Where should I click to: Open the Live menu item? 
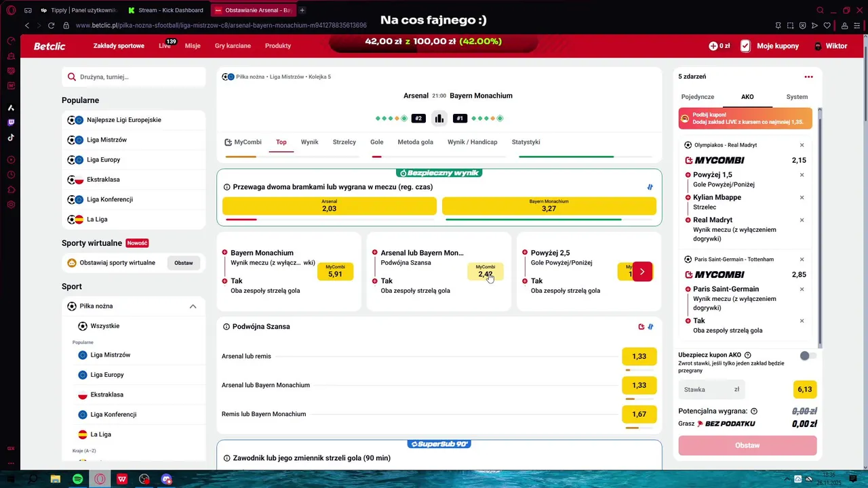click(165, 46)
